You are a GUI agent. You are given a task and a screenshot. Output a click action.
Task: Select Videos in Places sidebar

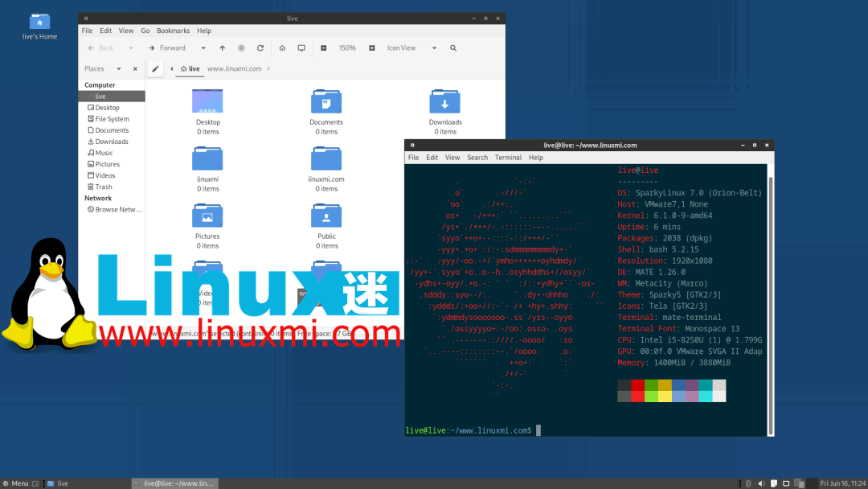click(112, 175)
